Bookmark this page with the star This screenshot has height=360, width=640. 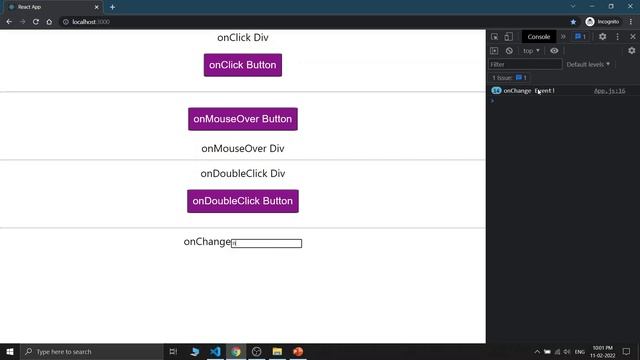point(573,22)
